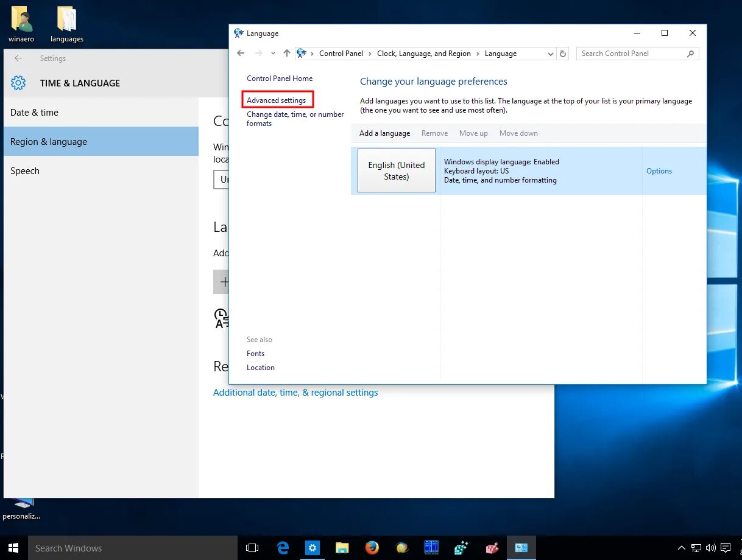This screenshot has height=560, width=742.
Task: Expand chevron after Clock, Language, and Region
Action: (478, 54)
